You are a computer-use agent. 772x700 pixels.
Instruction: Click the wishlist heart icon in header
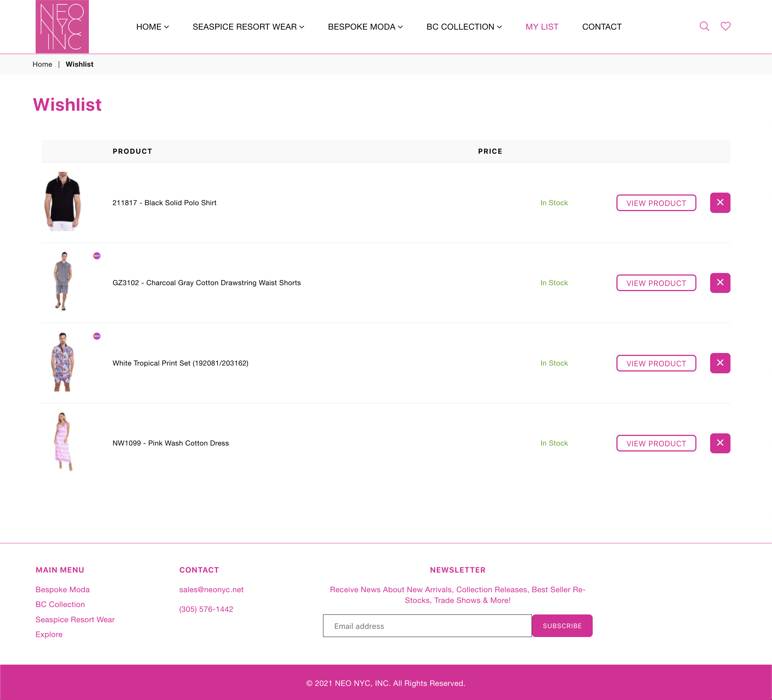point(725,26)
